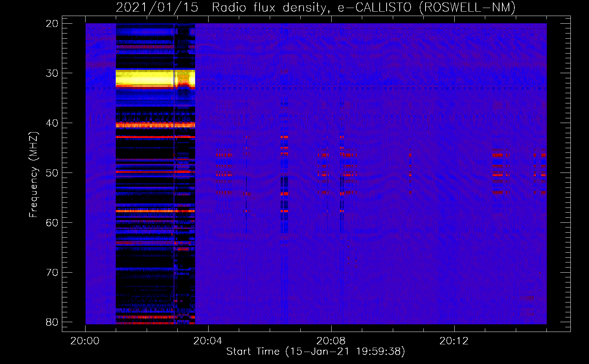Click the 40 MHz frequency tick label

coord(52,123)
